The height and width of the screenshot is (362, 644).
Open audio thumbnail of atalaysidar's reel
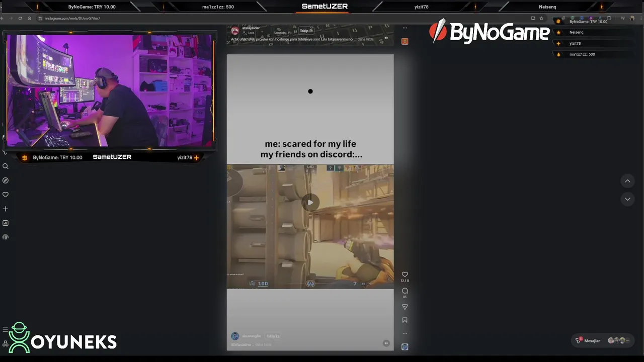(x=405, y=41)
